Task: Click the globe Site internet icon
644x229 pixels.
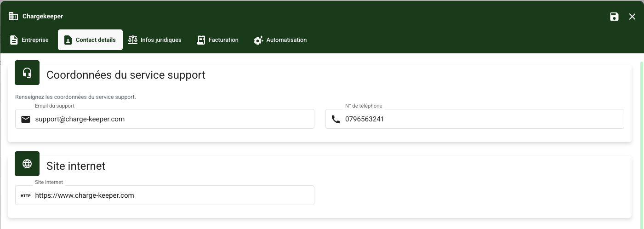Action: click(27, 164)
